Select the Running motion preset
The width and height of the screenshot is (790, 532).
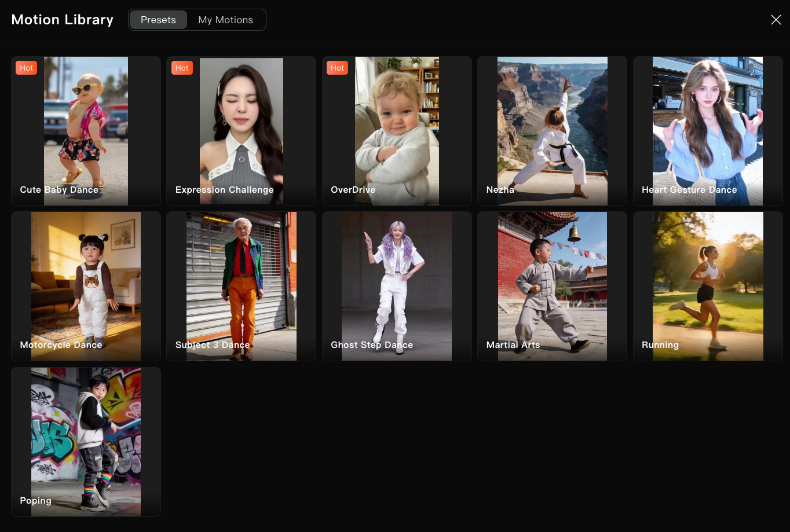click(x=707, y=286)
